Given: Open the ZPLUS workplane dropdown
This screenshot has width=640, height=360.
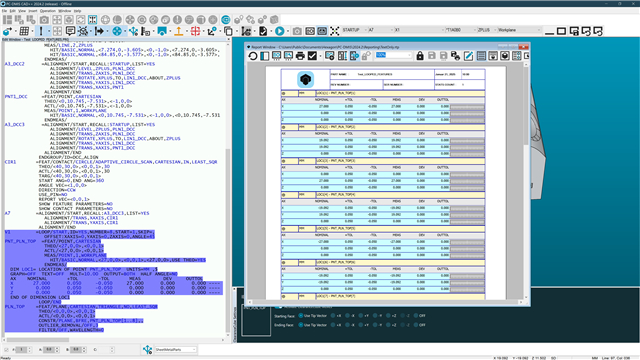Looking at the screenshot, I should click(487, 30).
